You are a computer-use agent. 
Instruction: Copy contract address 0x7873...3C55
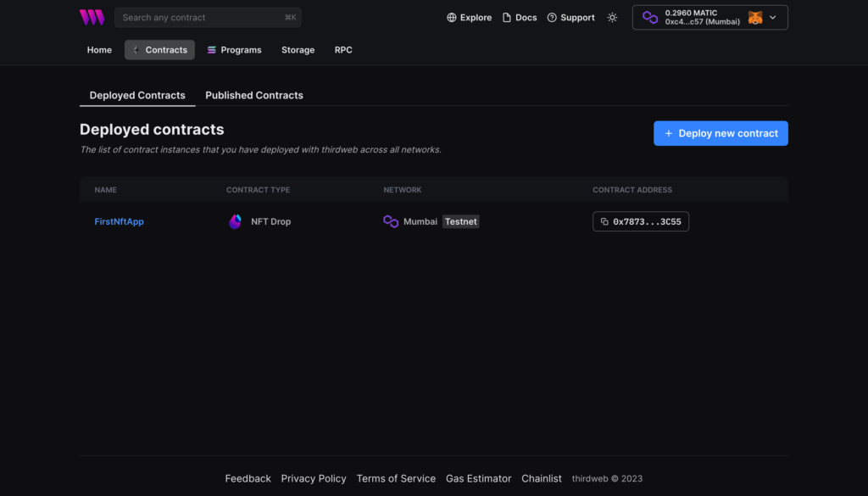(641, 221)
